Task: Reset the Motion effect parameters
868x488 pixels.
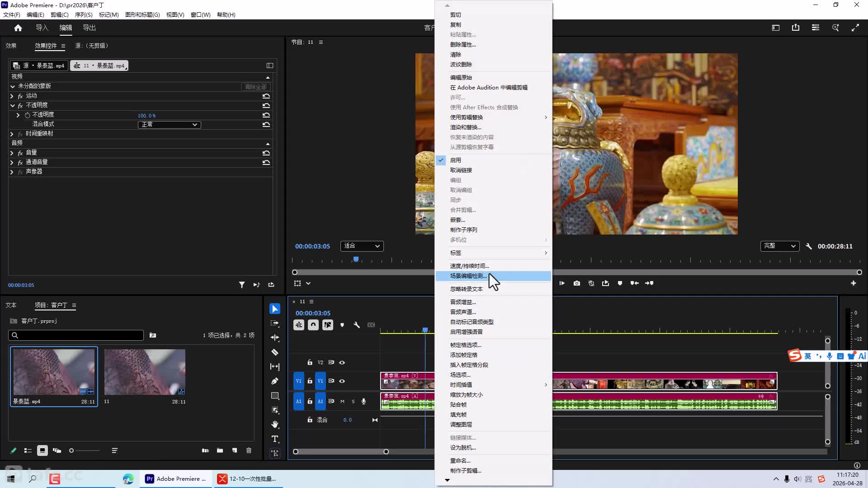Action: [266, 96]
